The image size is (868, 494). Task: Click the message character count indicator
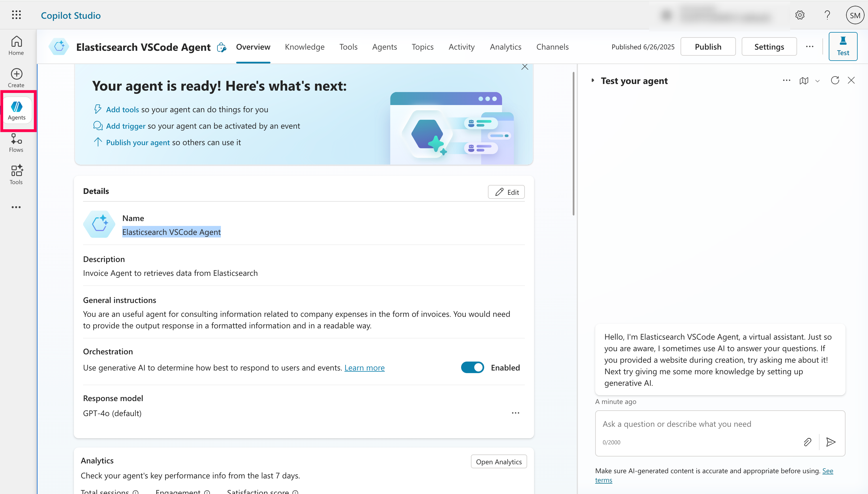tap(612, 442)
